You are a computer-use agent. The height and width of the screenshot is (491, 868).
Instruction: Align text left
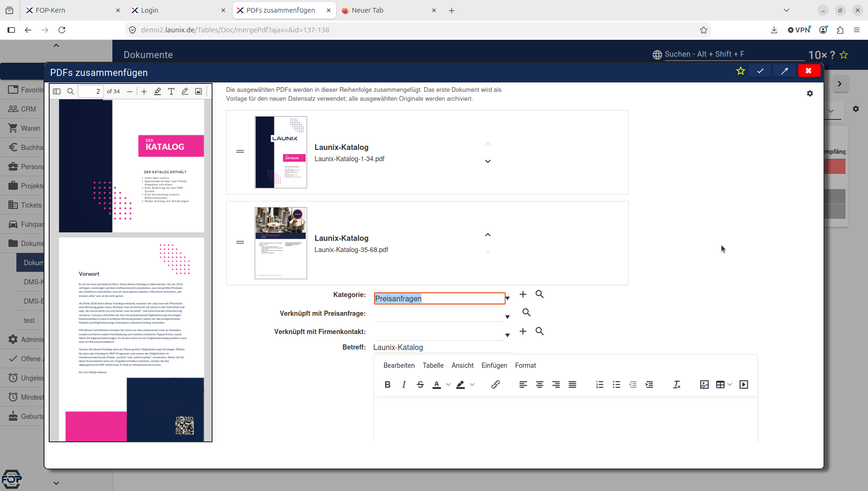[x=523, y=385]
